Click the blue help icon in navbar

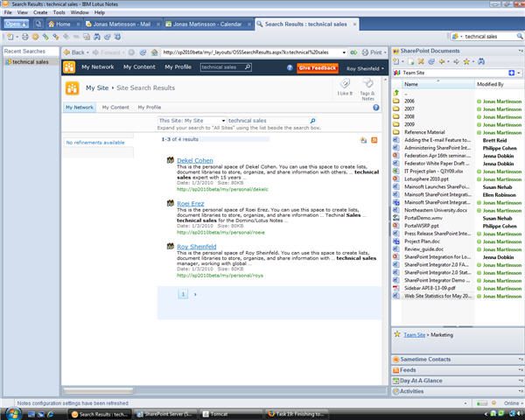point(290,67)
